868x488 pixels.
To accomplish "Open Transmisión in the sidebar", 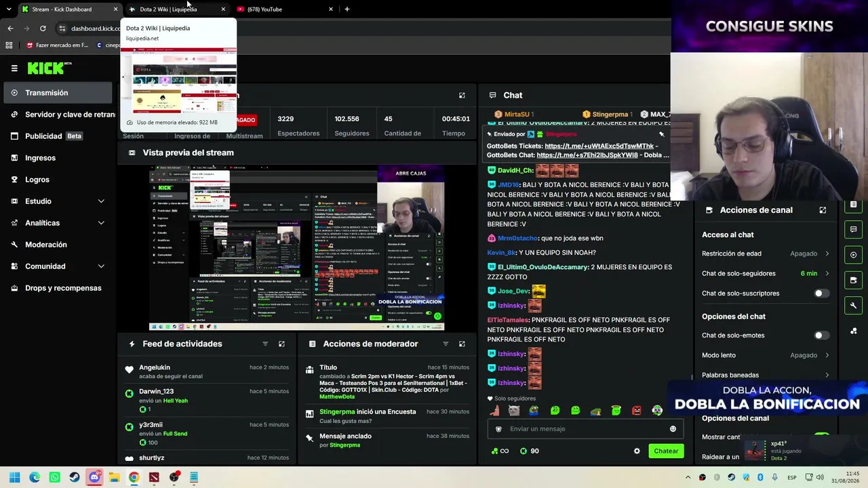I will pyautogui.click(x=56, y=93).
